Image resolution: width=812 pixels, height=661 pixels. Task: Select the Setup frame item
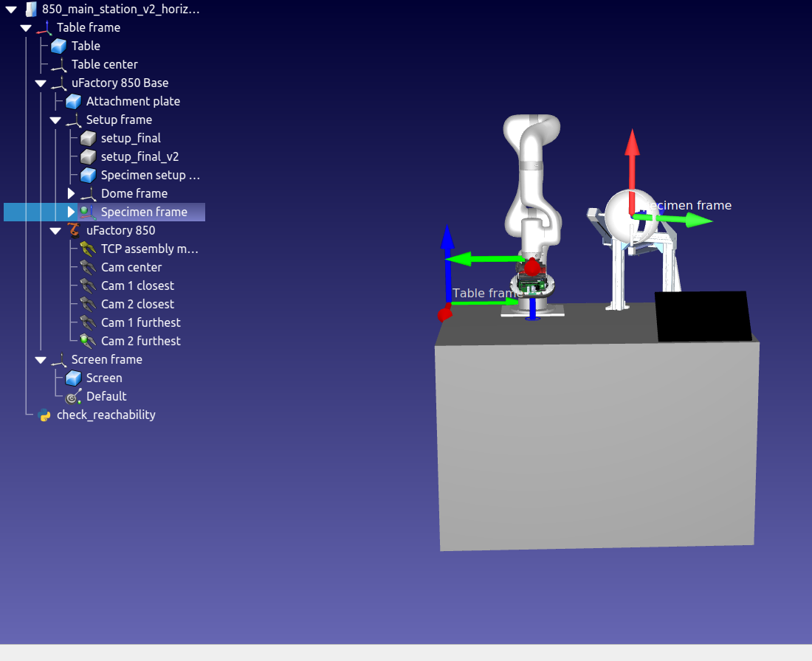pyautogui.click(x=119, y=120)
